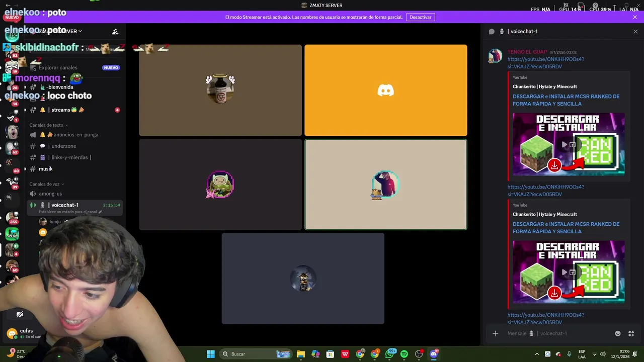The width and height of the screenshot is (644, 362).
Task: Open first DESCARGAR e INSTALAR MCSR title link
Action: tap(566, 100)
